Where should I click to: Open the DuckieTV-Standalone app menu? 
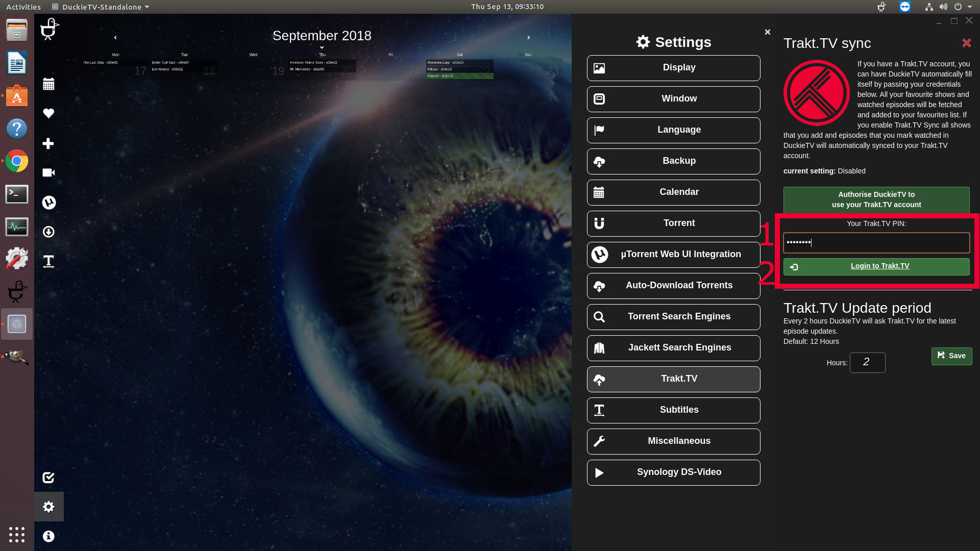pos(101,7)
